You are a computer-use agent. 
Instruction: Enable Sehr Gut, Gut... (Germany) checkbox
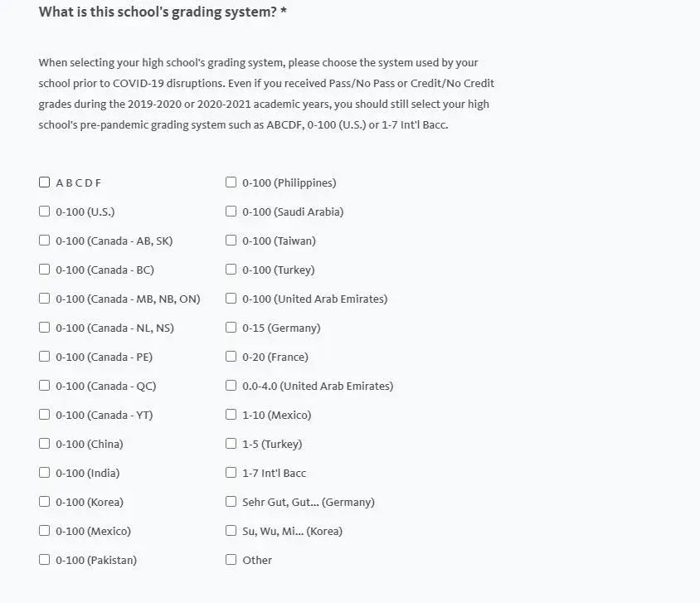[231, 502]
